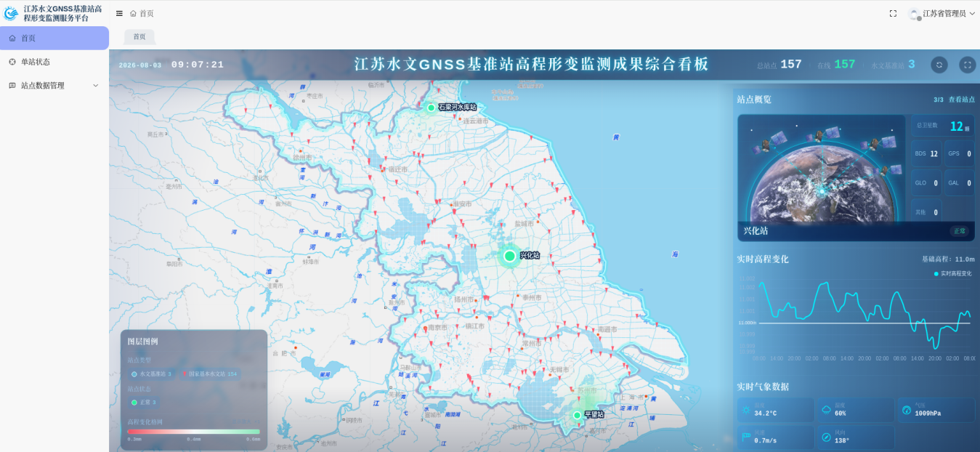The image size is (980, 452).
Task: Toggle the 水文基准站 layer in the legend
Action: pyautogui.click(x=151, y=374)
